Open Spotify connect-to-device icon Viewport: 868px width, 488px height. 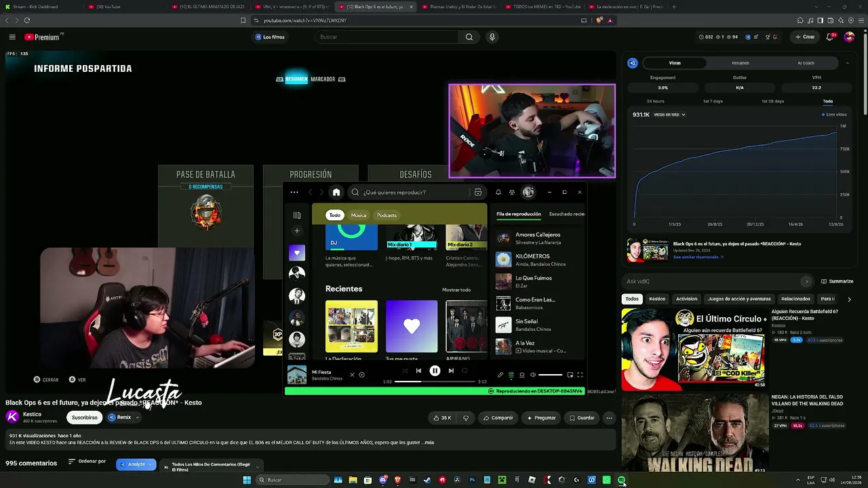(521, 375)
